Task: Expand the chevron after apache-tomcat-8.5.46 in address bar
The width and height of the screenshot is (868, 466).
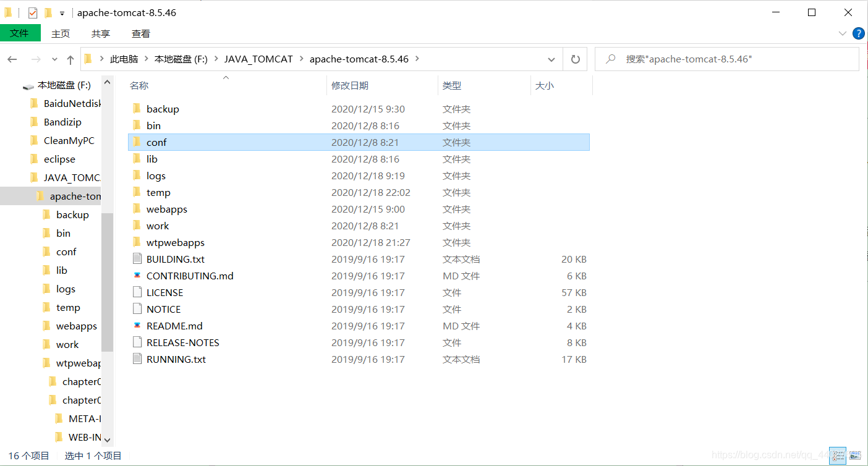Action: (x=417, y=59)
